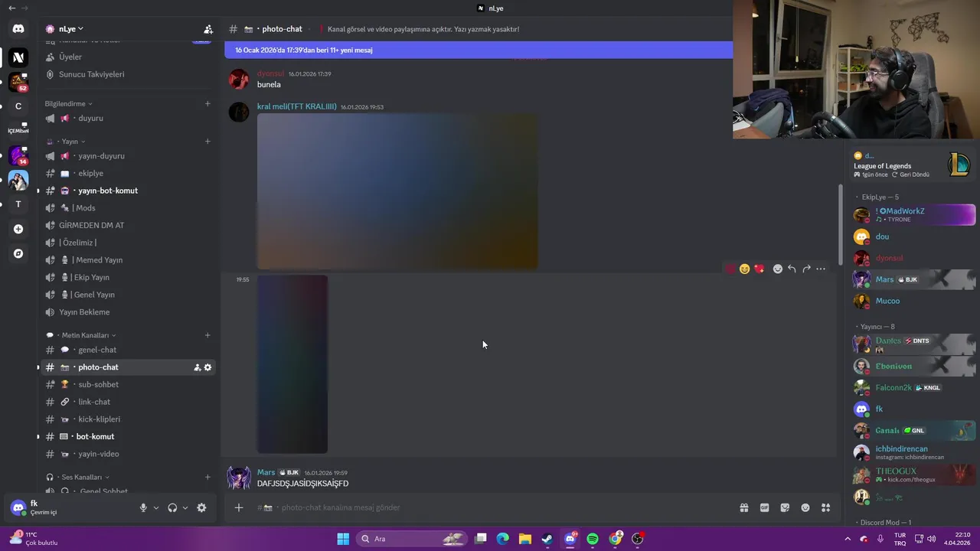Collapse the Bilgilendirme category
Image resolution: width=980 pixels, height=551 pixels.
(68, 103)
